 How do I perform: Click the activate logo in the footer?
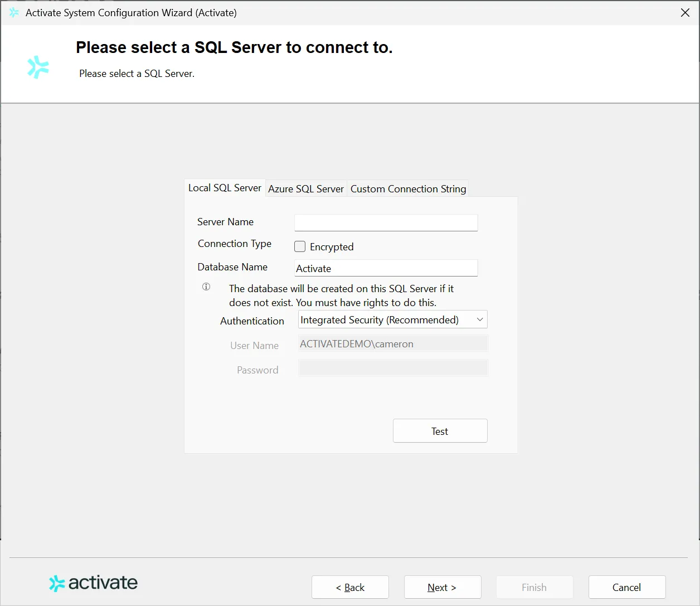(94, 583)
